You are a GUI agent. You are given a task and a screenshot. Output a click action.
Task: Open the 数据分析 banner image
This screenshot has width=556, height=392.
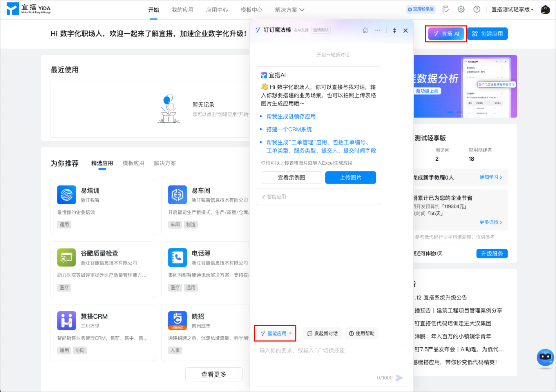coord(465,86)
